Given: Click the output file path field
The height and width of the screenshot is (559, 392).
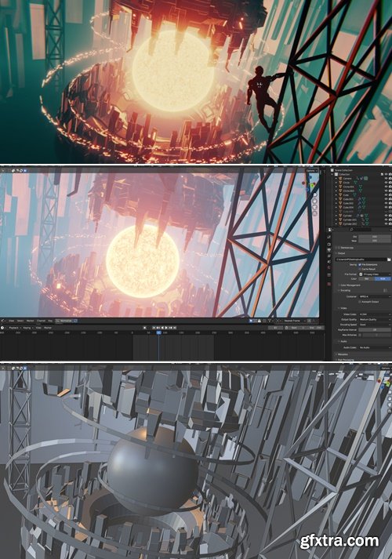Looking at the screenshot, I should tap(361, 260).
